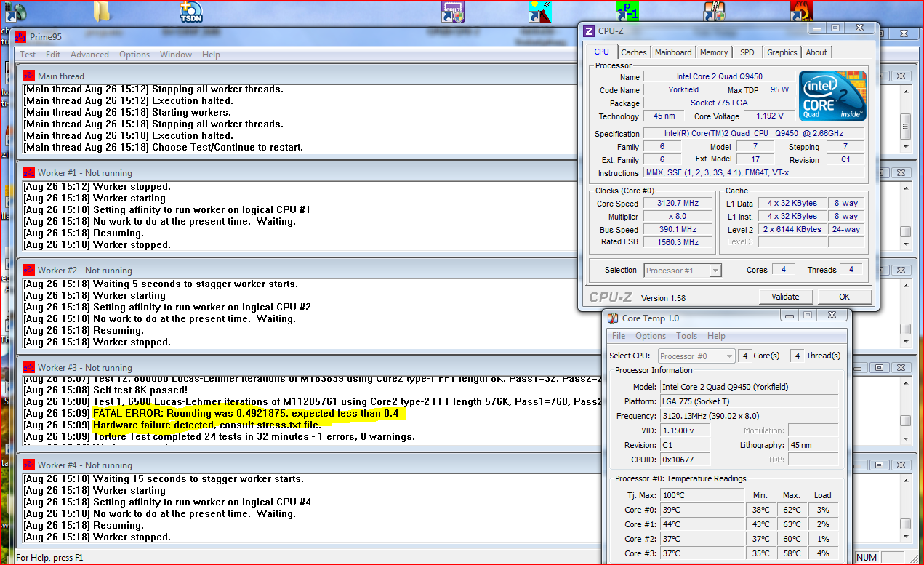
Task: Switch to the SPD tab in CPU-Z
Action: tap(747, 52)
